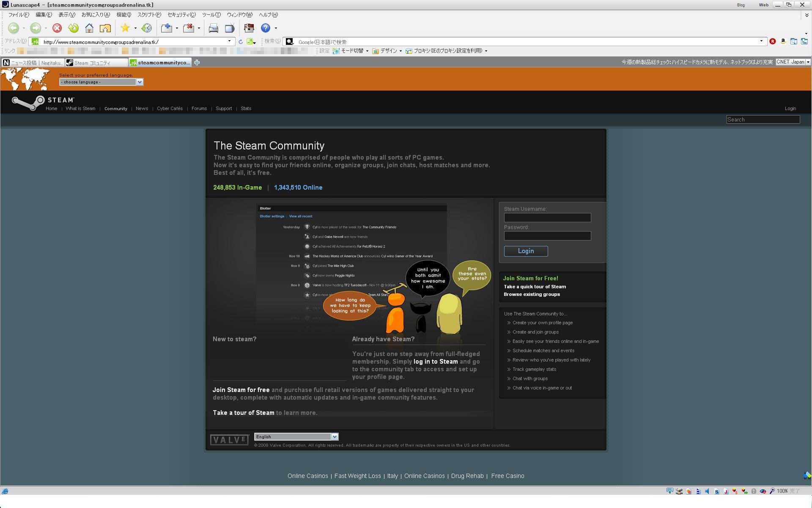Click 'Take a quick tour of Steam' link
Image resolution: width=812 pixels, height=508 pixels.
(535, 287)
